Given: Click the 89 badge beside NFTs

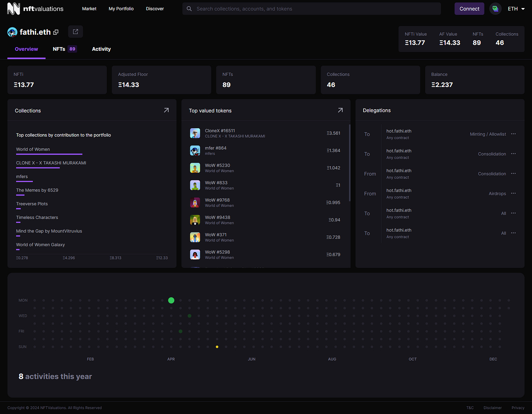Looking at the screenshot, I should coord(72,49).
